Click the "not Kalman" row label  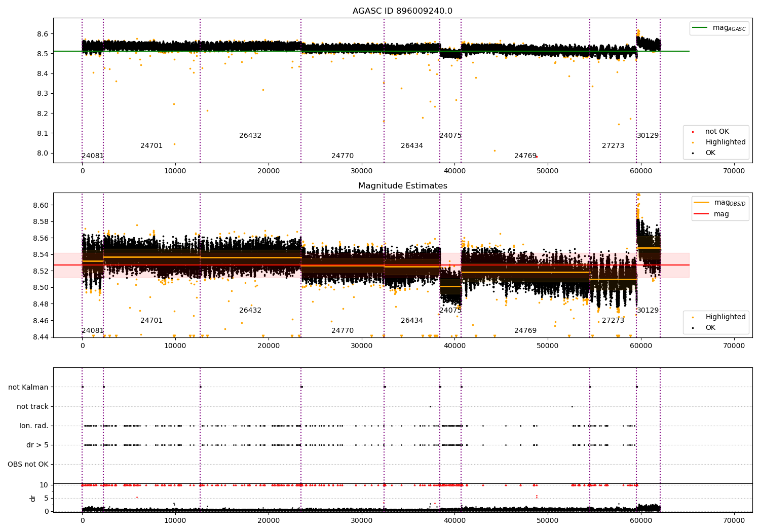click(x=28, y=388)
